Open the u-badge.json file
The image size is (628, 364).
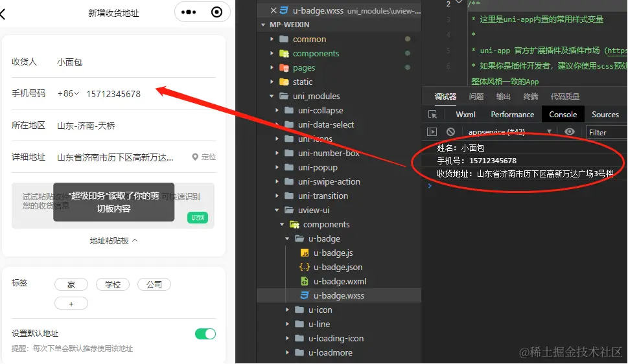point(338,267)
